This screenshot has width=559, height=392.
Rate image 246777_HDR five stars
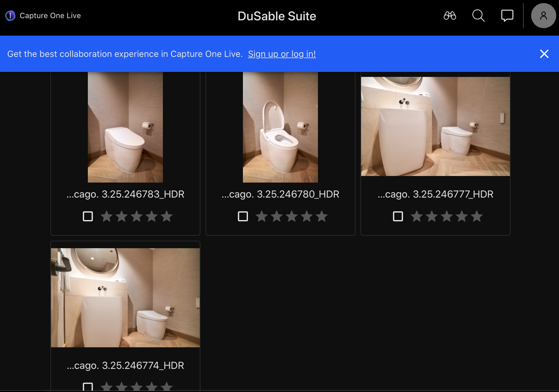[477, 216]
